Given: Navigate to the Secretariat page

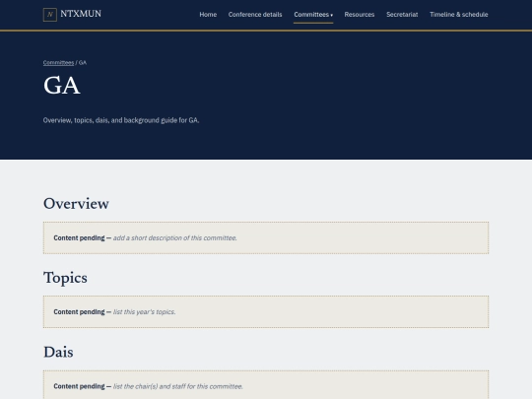Looking at the screenshot, I should [402, 15].
